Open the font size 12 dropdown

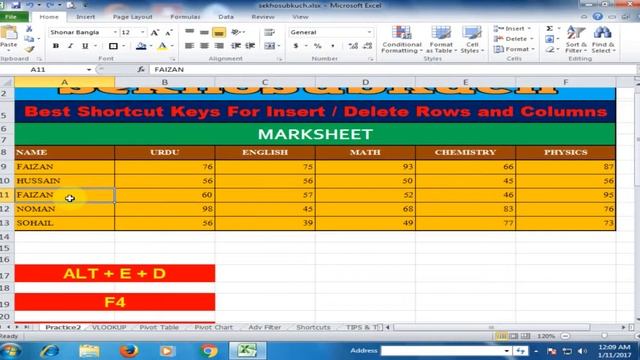point(142,32)
